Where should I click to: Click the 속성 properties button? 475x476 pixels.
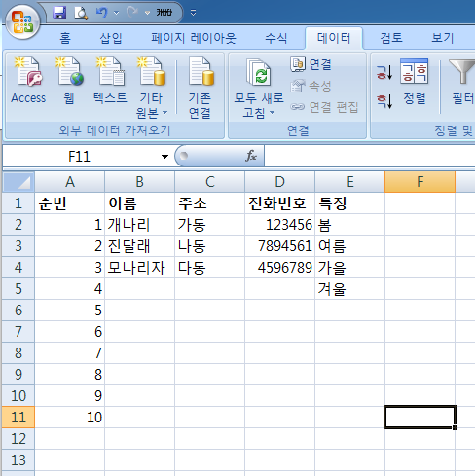pos(311,86)
